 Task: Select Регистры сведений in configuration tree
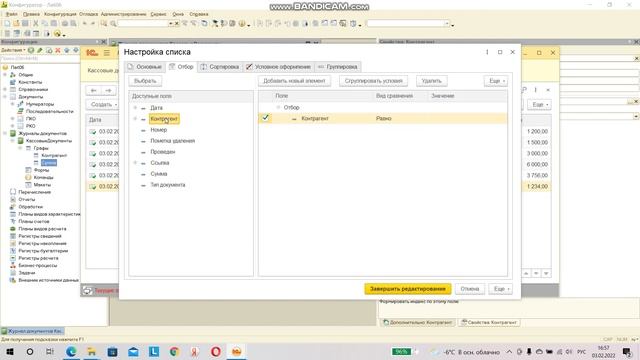[40, 236]
